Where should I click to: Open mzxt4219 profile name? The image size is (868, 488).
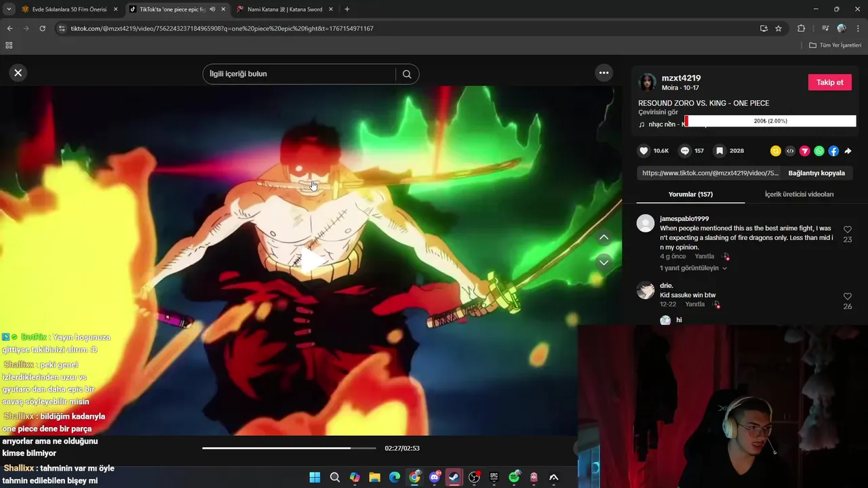pyautogui.click(x=681, y=78)
